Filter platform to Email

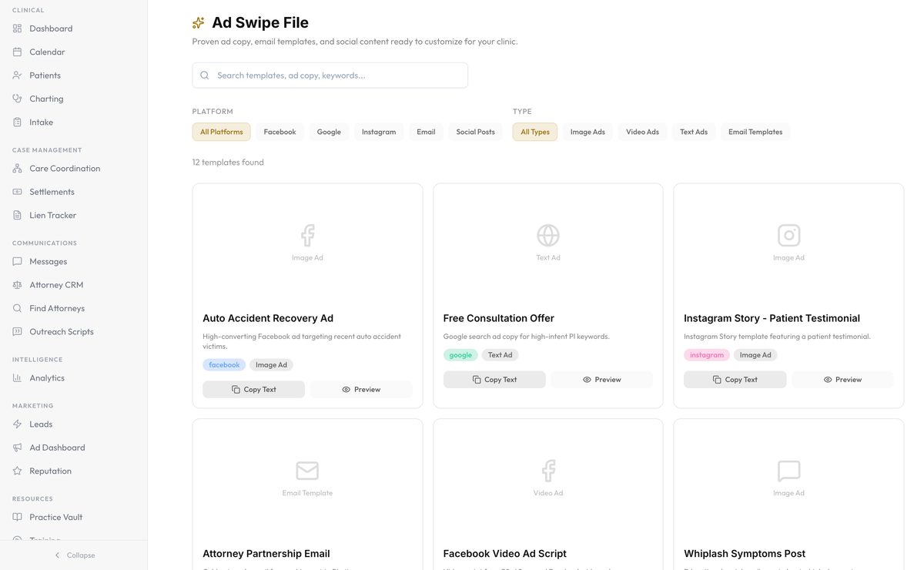(x=426, y=132)
